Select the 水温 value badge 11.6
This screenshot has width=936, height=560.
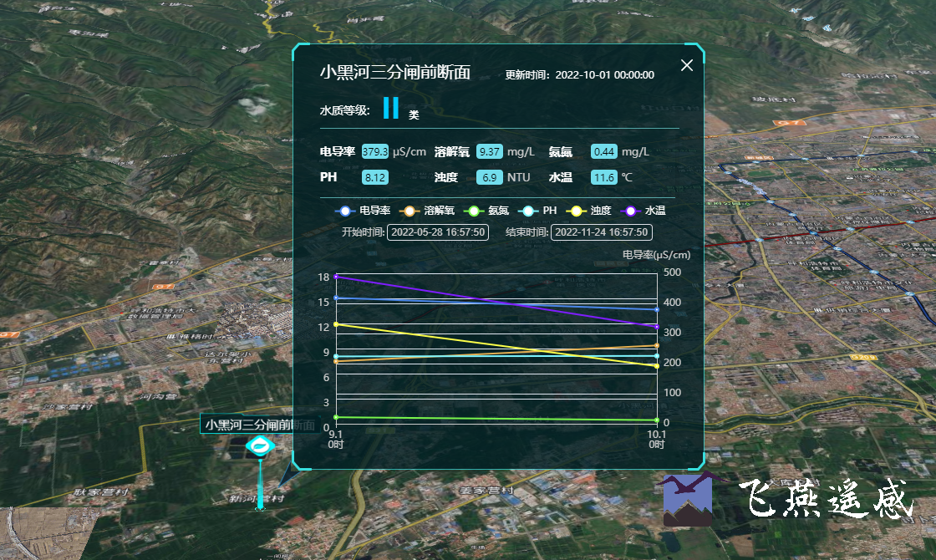(x=603, y=177)
